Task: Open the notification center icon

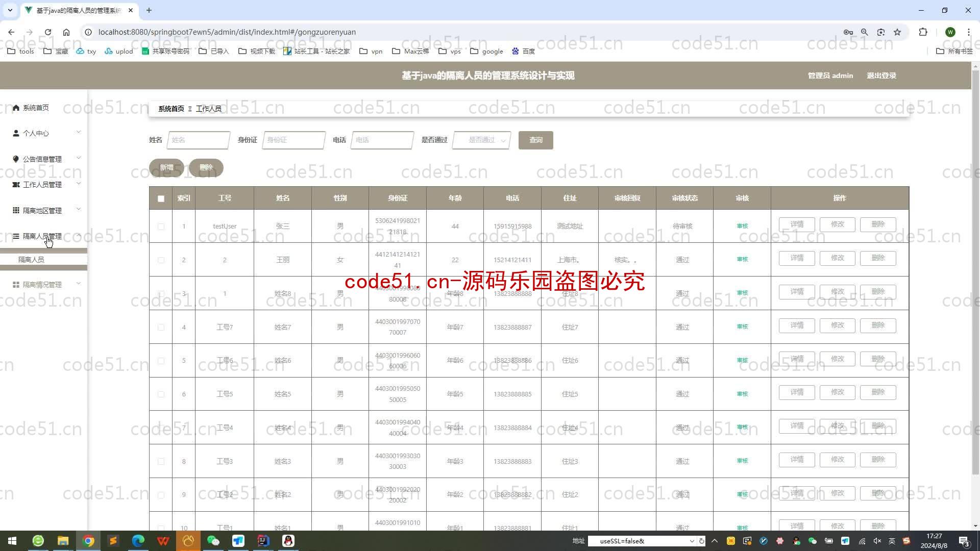Action: [x=964, y=541]
